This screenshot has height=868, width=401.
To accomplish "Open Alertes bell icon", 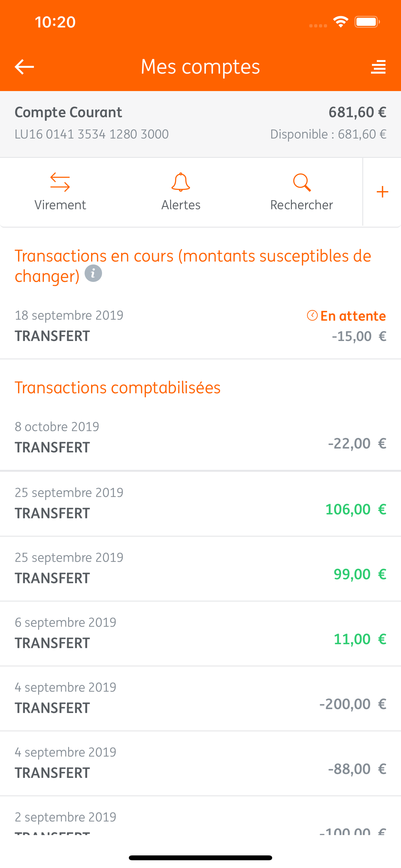I will tap(180, 182).
